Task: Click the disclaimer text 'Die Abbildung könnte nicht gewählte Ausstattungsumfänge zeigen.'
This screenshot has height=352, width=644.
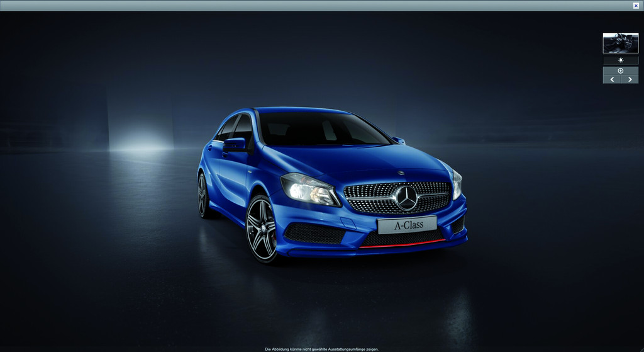Action: (x=321, y=349)
